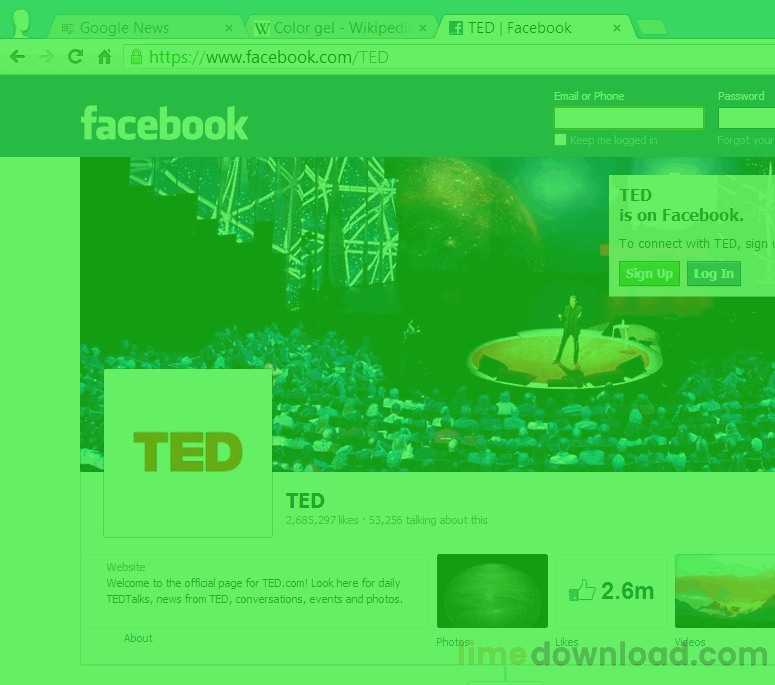
Task: Check Keep me logged in
Action: [x=560, y=140]
